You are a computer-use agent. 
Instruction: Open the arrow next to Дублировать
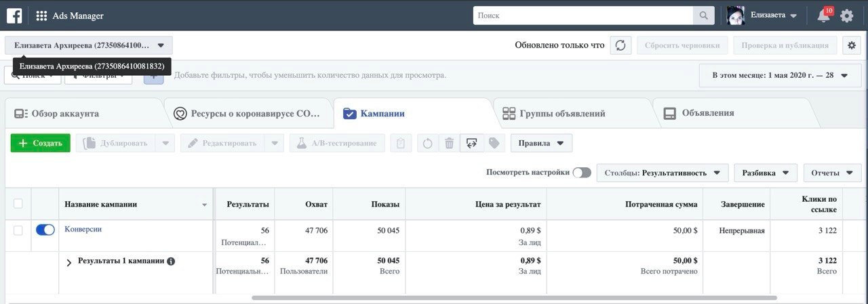coord(165,143)
